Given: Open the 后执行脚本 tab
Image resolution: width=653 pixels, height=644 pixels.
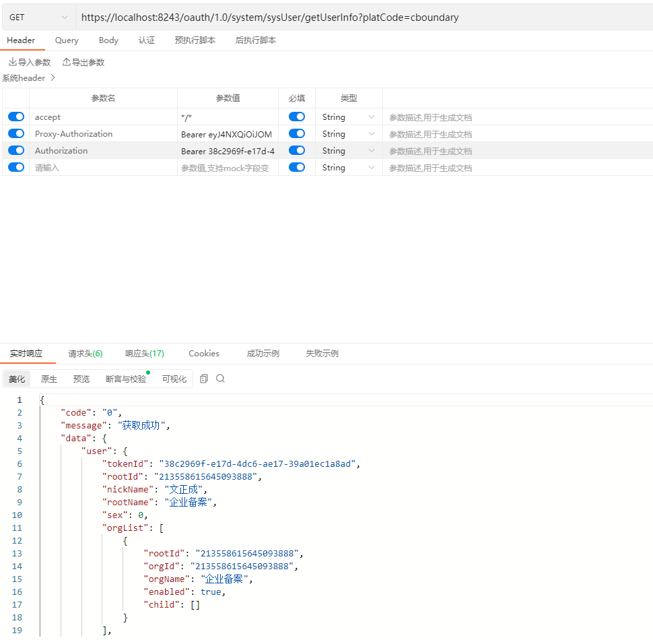Looking at the screenshot, I should 256,40.
